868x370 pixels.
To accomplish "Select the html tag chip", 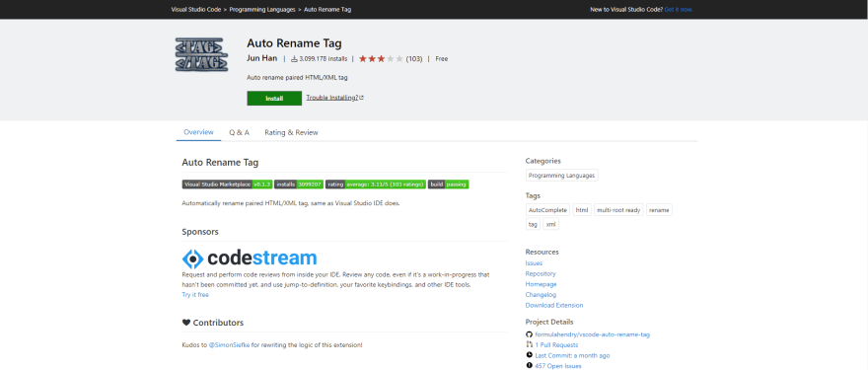I will pyautogui.click(x=582, y=210).
